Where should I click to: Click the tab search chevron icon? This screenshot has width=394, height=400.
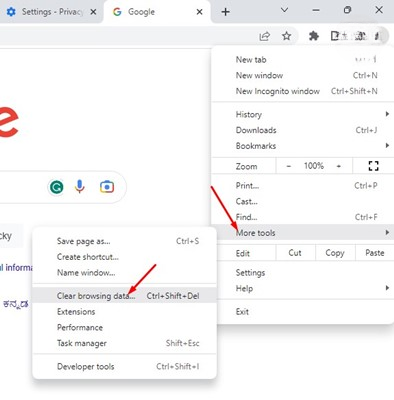pos(284,10)
